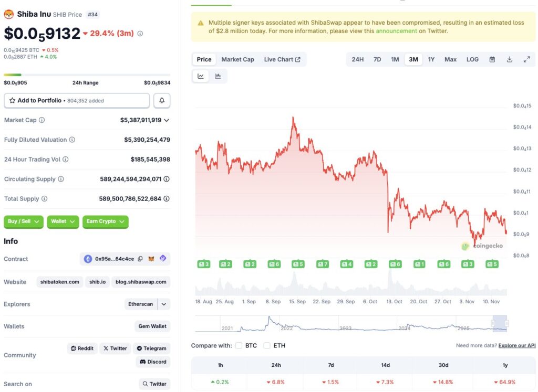Select the line chart icon
The width and height of the screenshot is (538, 392).
click(200, 76)
